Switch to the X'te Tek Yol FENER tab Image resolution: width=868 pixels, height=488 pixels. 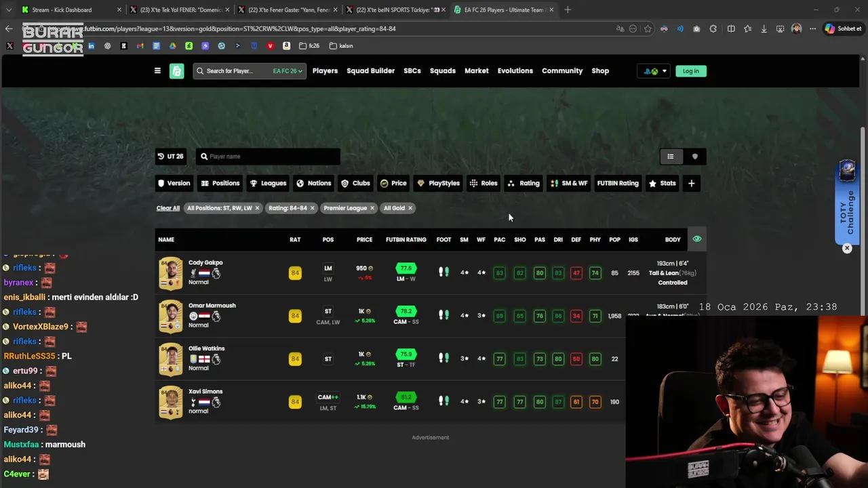(x=180, y=9)
